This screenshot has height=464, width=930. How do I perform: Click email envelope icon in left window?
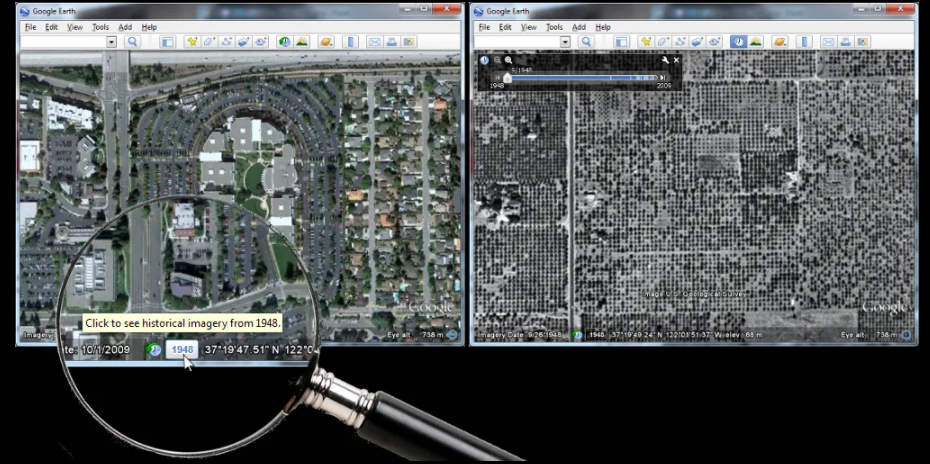point(374,42)
